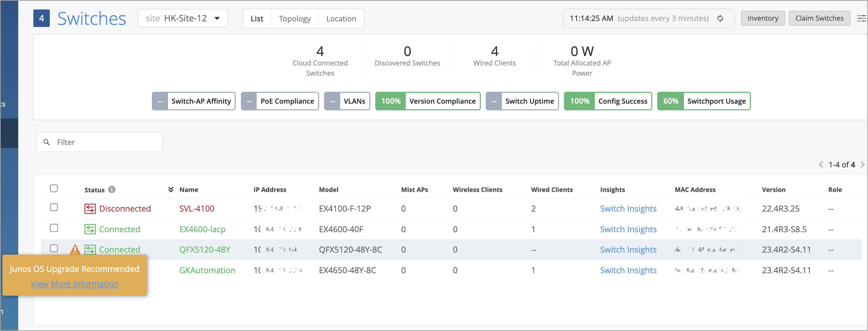Click the warning triangle on QFX5120-48Y row
This screenshot has width=868, height=331.
click(75, 249)
